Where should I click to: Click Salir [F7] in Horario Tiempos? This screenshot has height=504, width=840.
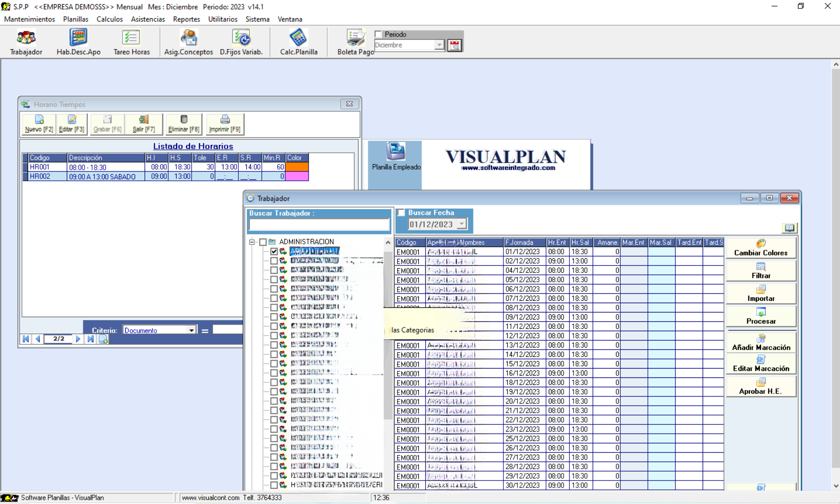[x=144, y=124]
